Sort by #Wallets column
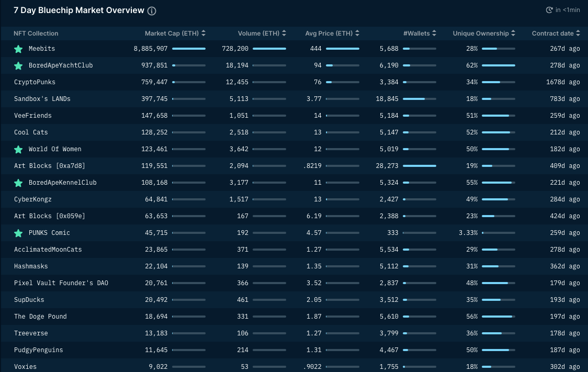The width and height of the screenshot is (588, 372). click(420, 33)
